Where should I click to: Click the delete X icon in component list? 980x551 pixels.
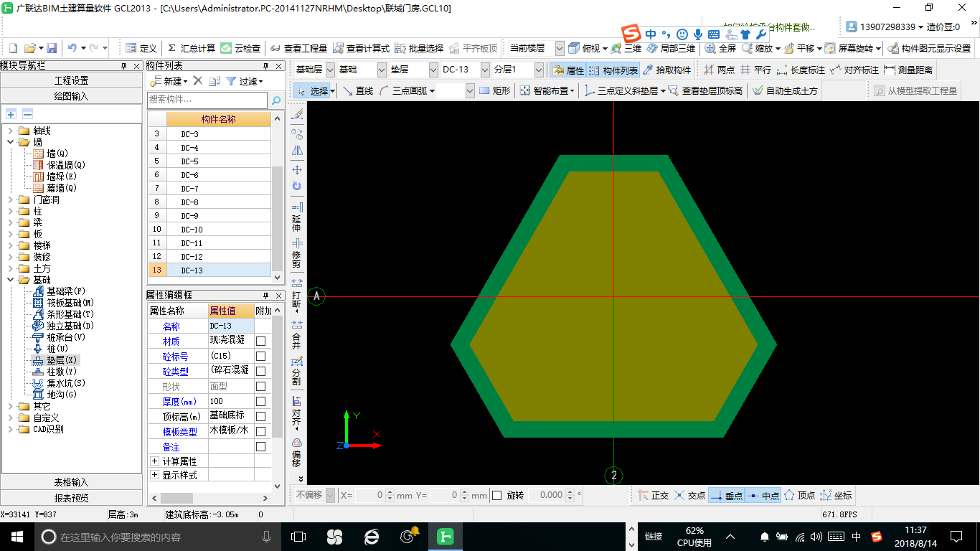pos(198,81)
